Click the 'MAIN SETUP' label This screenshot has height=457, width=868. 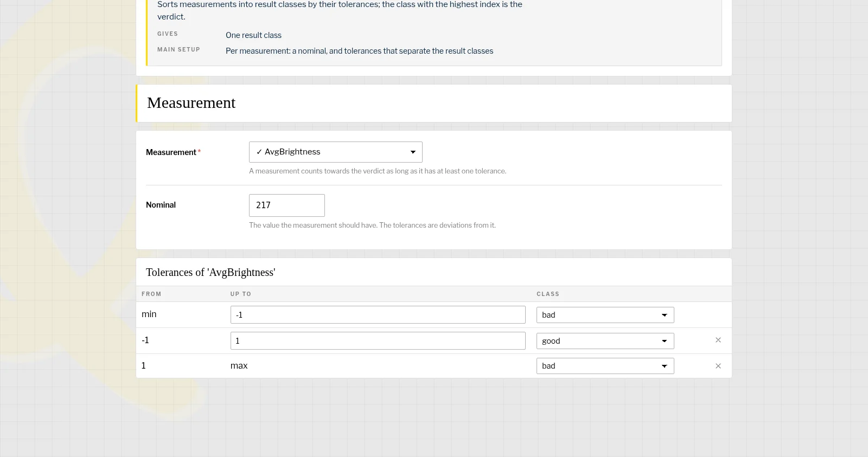point(178,49)
